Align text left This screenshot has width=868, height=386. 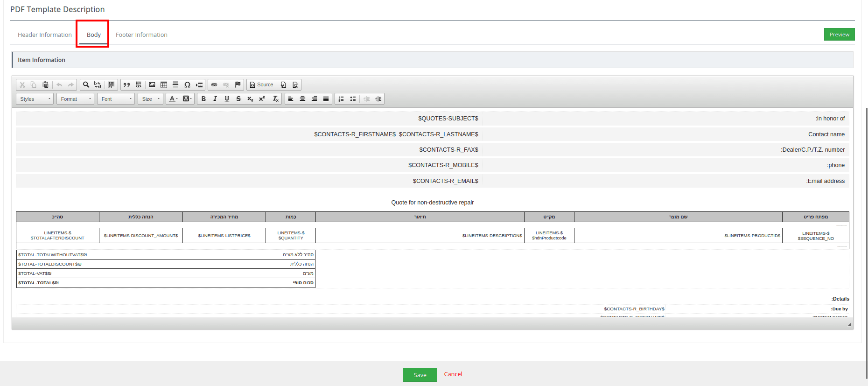(x=291, y=98)
